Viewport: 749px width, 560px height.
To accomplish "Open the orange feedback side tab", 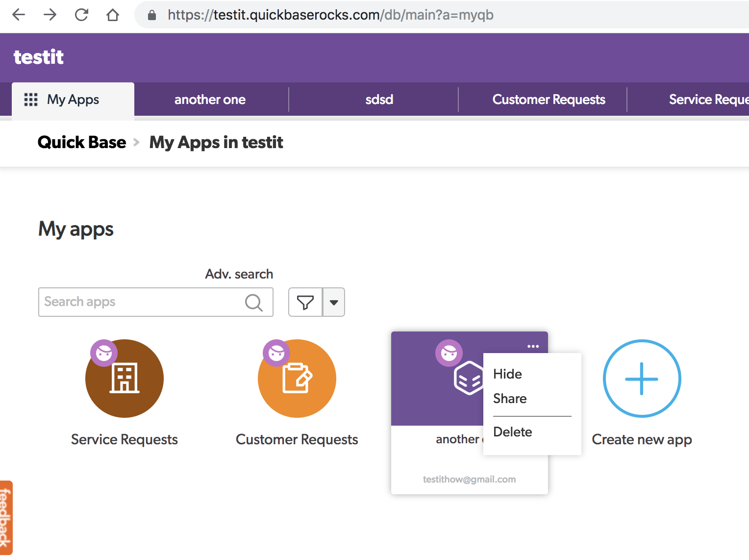I will tap(6, 518).
